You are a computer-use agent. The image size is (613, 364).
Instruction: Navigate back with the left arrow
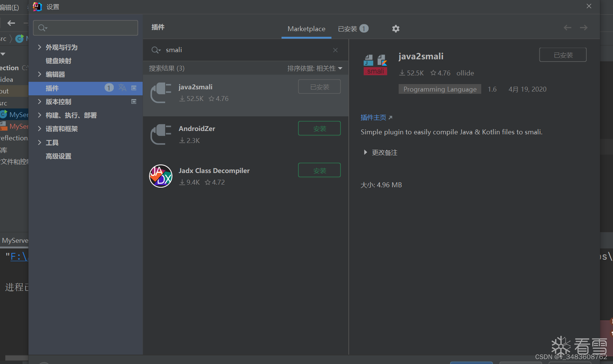pos(568,27)
